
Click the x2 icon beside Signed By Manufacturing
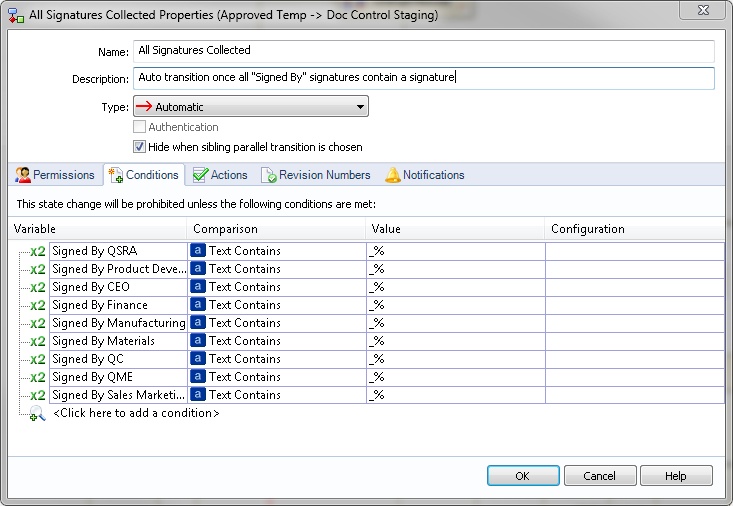point(38,323)
